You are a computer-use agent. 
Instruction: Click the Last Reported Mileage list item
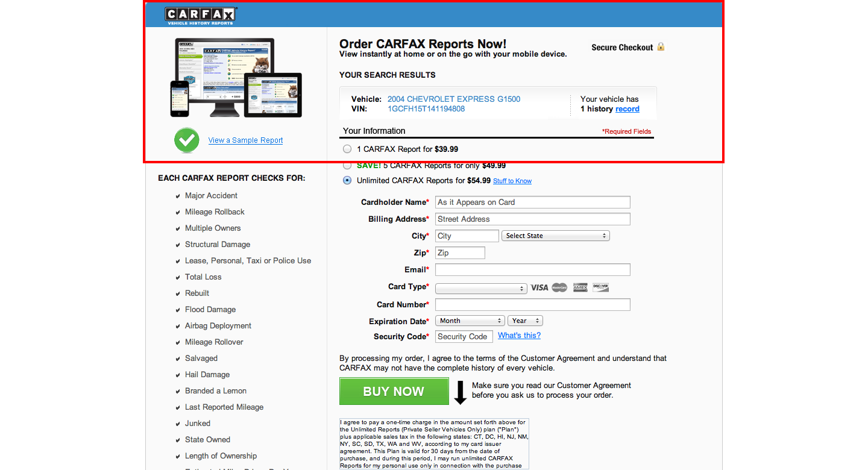point(224,407)
